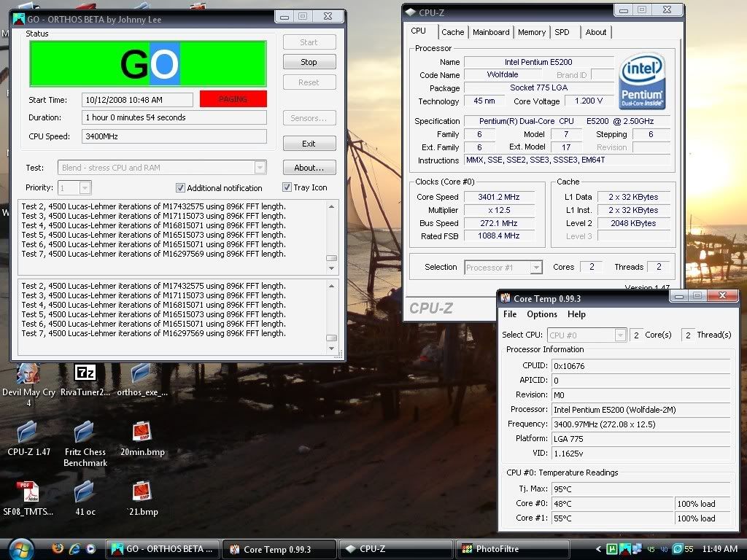Launch Firefox from the quick launch bar
This screenshot has height=560, width=747.
pos(58,548)
